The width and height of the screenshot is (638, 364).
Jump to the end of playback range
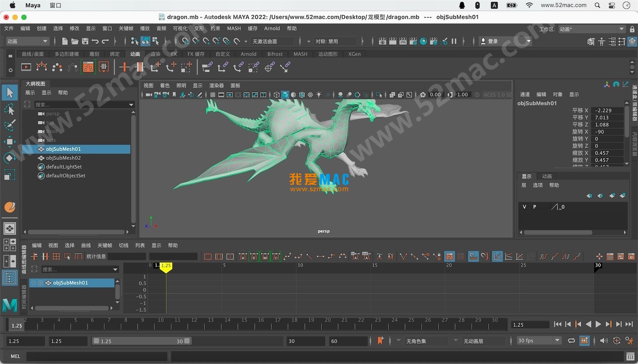629,325
